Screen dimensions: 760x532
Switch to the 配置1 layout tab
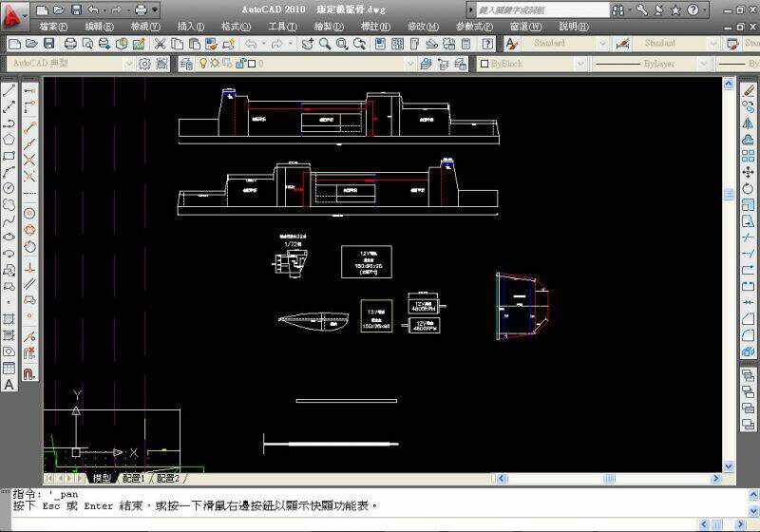click(x=133, y=478)
